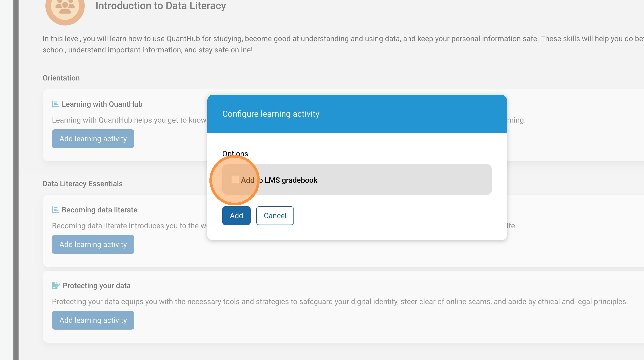Add learning activity for Becoming data literate
Screen dimensions: 644x360
pos(93,244)
